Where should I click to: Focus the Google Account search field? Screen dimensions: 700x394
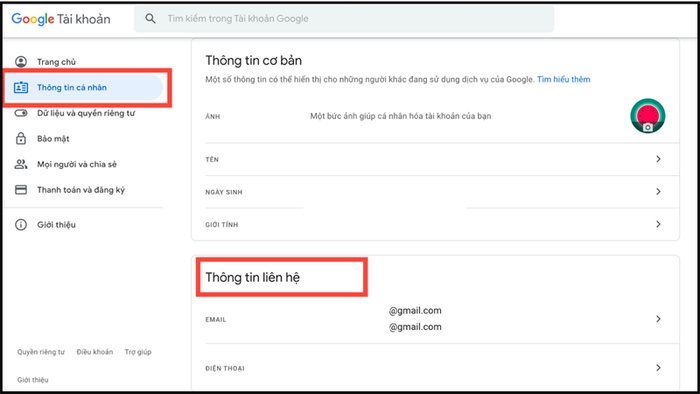[344, 19]
